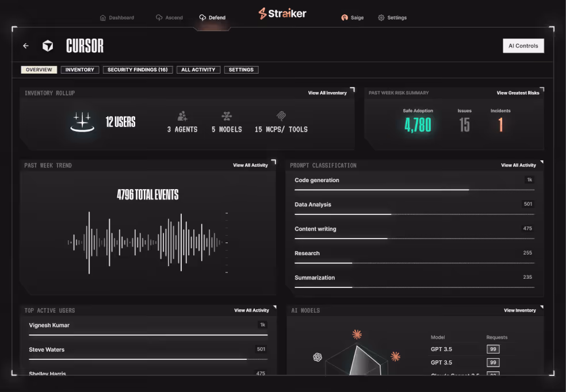Click the 12 Users text

(121, 122)
